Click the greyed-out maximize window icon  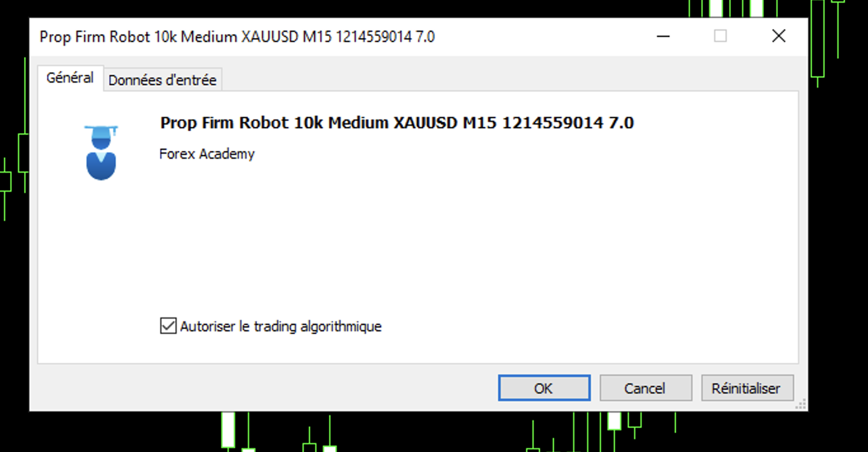tap(720, 36)
